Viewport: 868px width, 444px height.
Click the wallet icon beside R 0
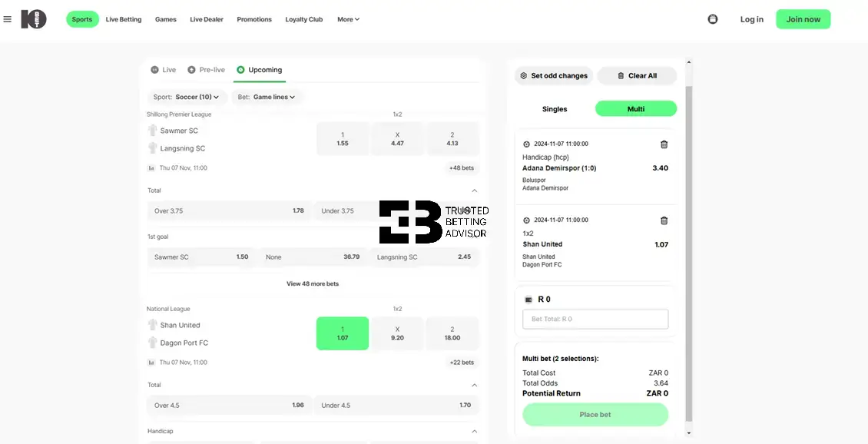point(528,300)
